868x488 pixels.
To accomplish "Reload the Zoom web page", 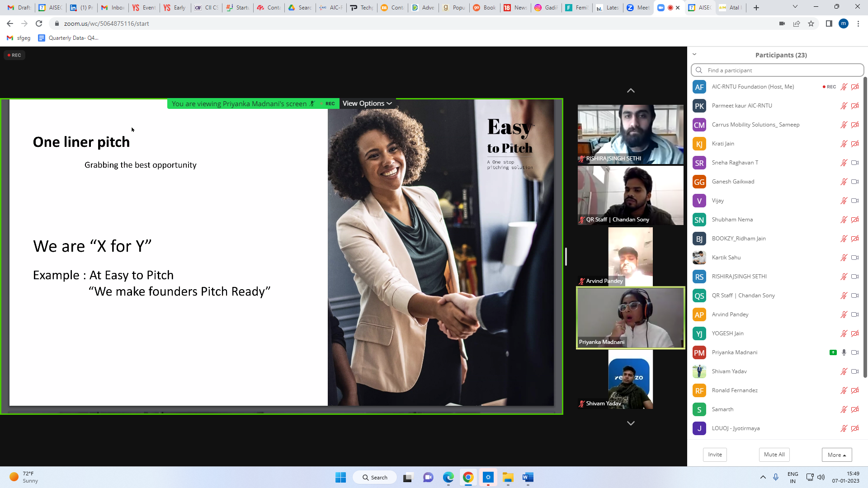I will (x=39, y=23).
